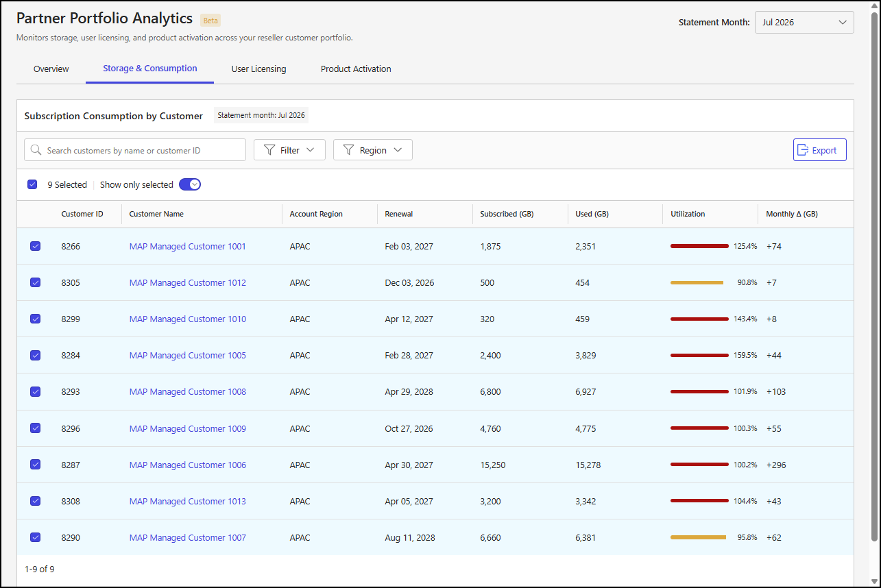The height and width of the screenshot is (588, 881).
Task: Click renewal date 'Oct 27, 2026'
Action: (409, 428)
